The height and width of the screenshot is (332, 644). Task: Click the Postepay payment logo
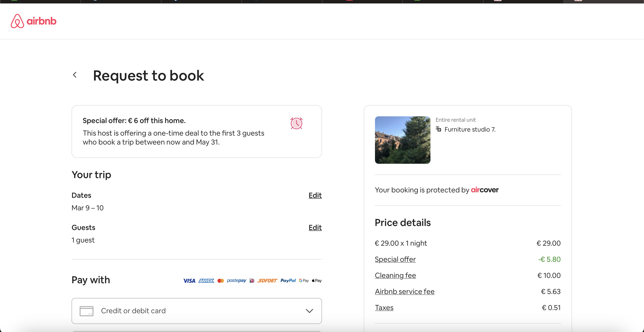point(237,281)
